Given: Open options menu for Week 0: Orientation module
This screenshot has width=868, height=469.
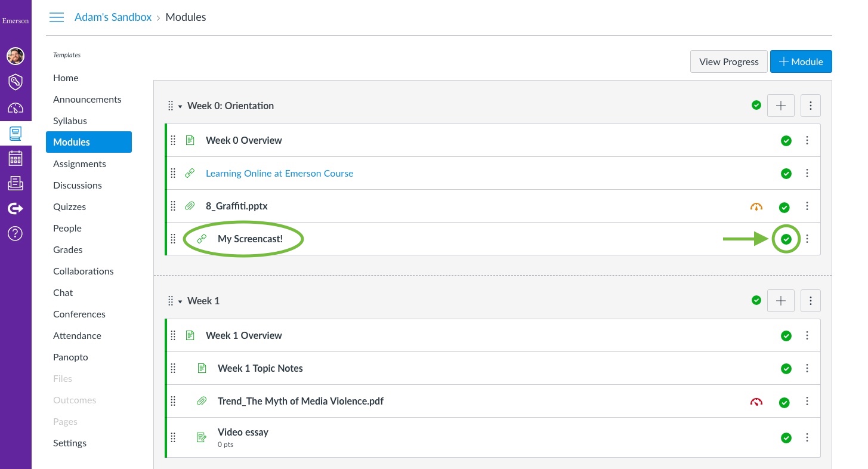Looking at the screenshot, I should click(x=811, y=106).
